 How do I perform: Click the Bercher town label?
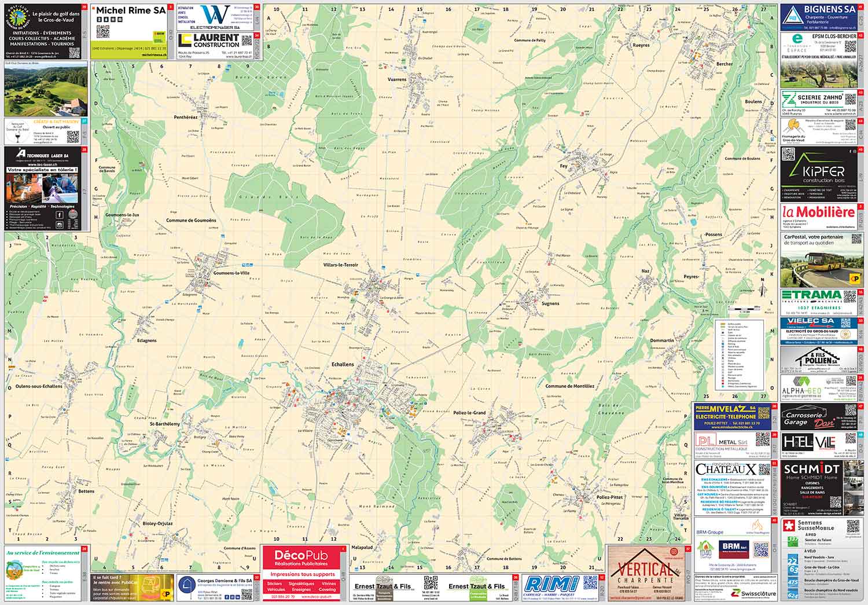click(724, 64)
